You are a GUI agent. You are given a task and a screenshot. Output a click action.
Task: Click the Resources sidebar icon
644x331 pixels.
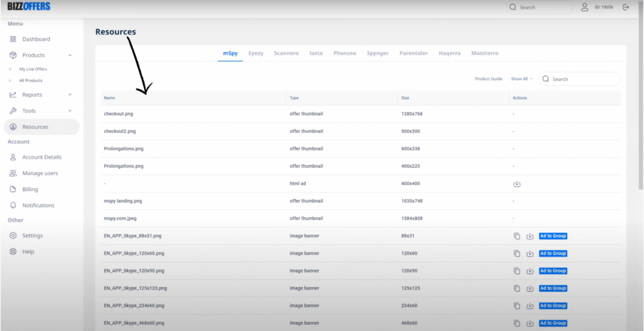(x=13, y=127)
